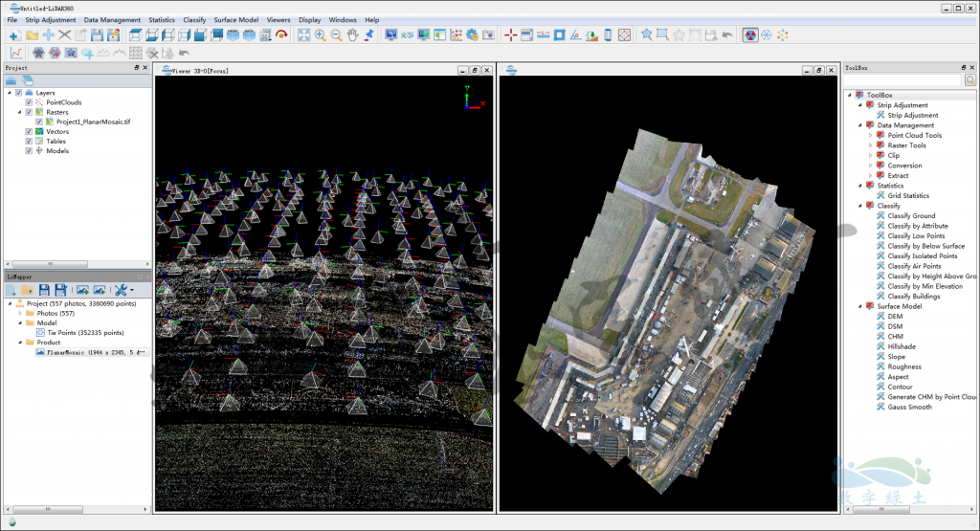Click the polygon selection tool icon
This screenshot has width=980, height=531.
pyautogui.click(x=647, y=35)
